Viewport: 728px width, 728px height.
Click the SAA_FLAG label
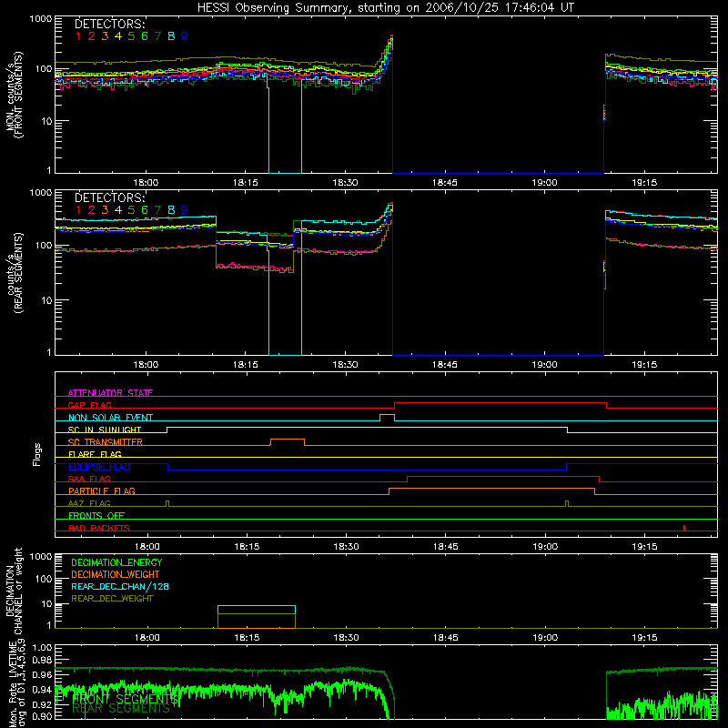(x=89, y=479)
